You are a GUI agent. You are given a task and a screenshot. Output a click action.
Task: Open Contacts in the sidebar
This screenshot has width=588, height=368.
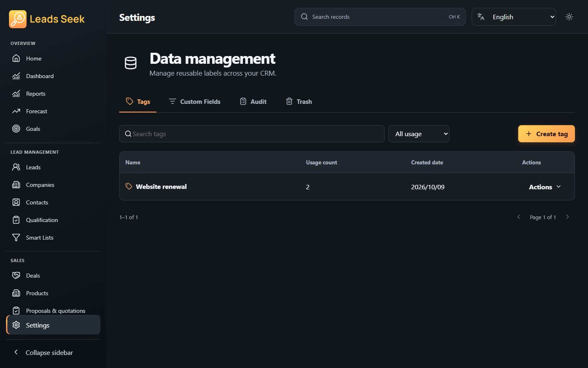click(x=53, y=202)
